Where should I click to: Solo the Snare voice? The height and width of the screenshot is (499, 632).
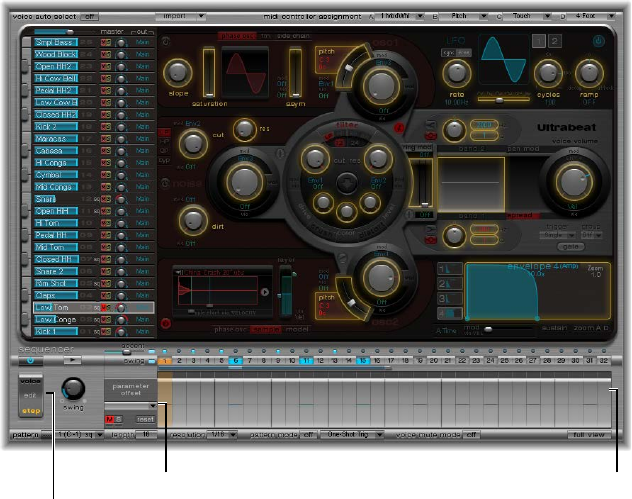(x=108, y=199)
